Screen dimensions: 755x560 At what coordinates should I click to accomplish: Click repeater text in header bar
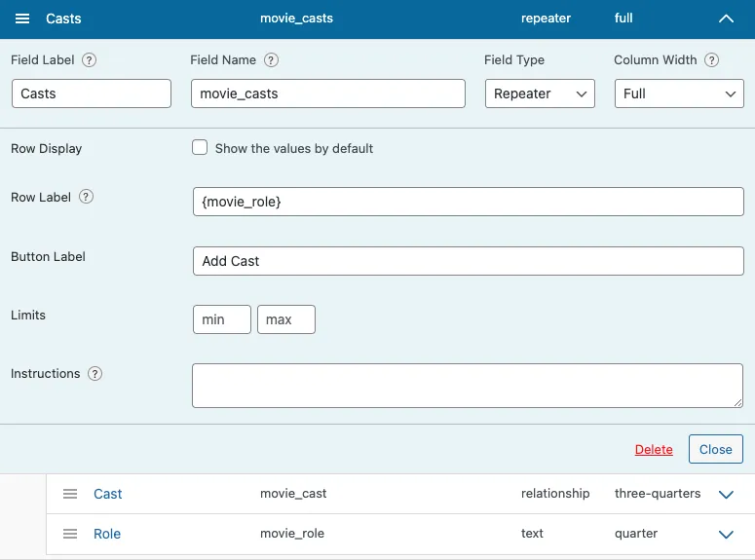coord(546,19)
